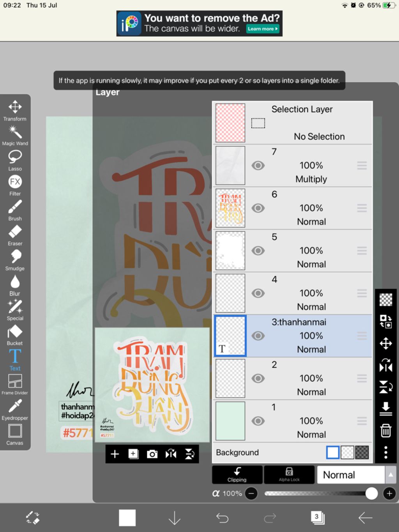
Task: Hide layer 2 with its eye icon
Action: coord(258,378)
